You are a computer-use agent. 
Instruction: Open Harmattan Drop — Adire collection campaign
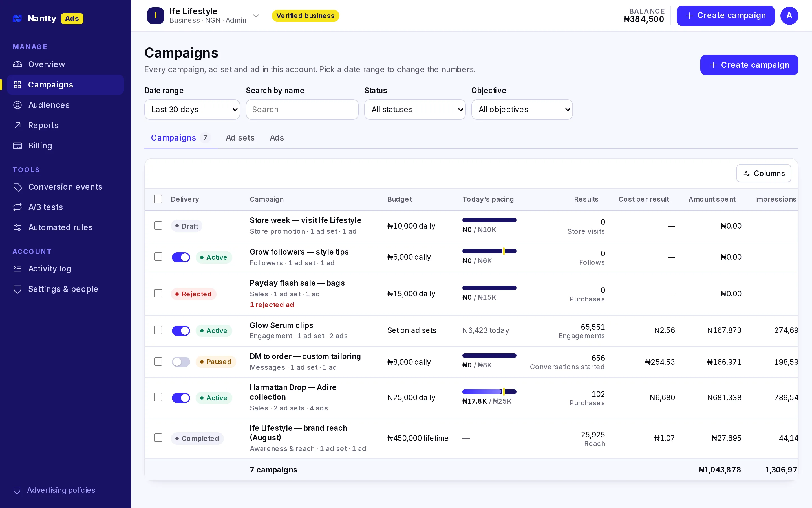(x=293, y=392)
